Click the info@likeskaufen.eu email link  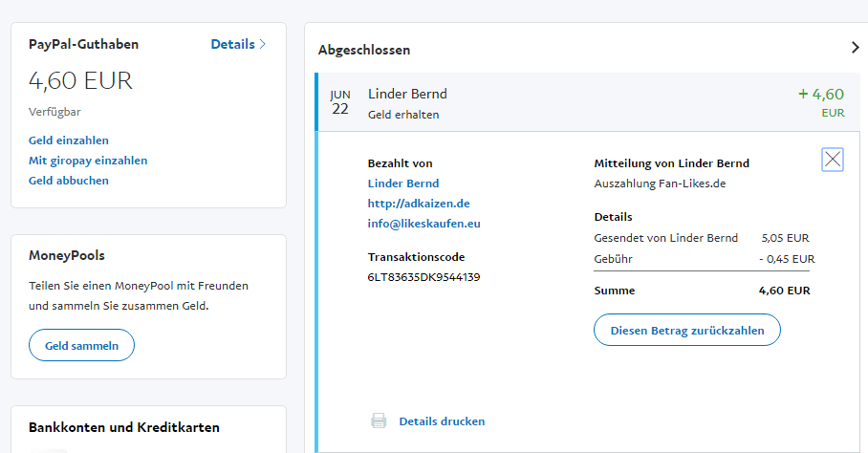[423, 224]
